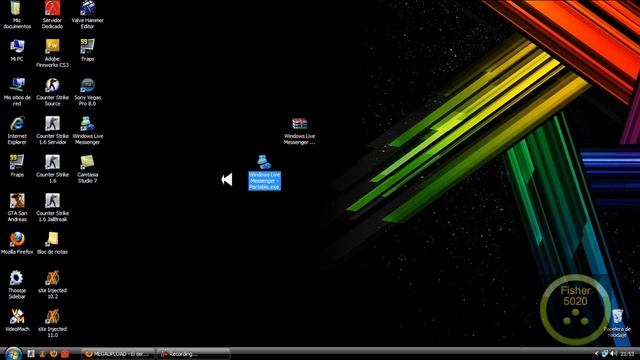Image resolution: width=640 pixels, height=360 pixels.
Task: Launch Valve Hammer Editor shortcut
Action: [87, 15]
